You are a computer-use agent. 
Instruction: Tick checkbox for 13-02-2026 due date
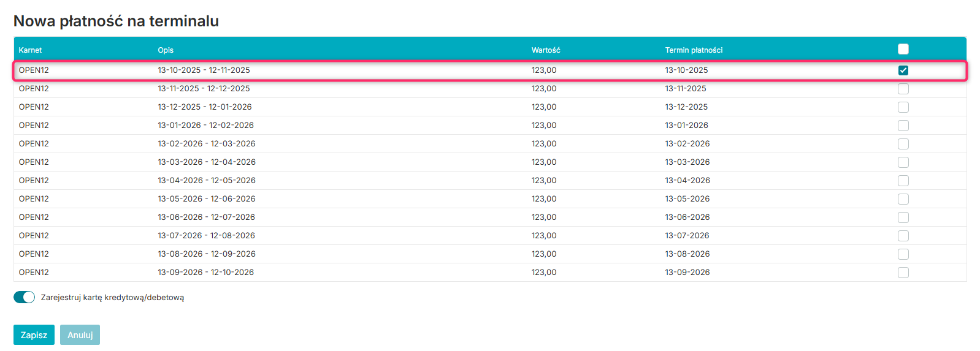(x=903, y=144)
